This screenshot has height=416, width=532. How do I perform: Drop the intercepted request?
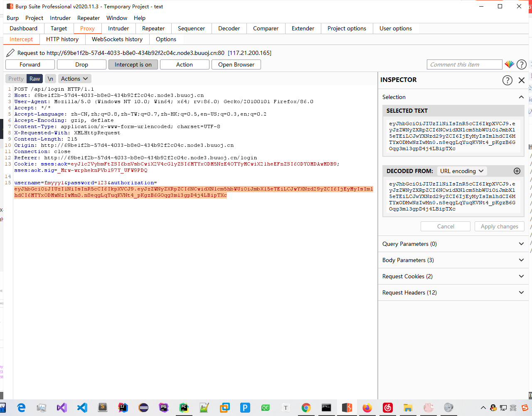(81, 64)
